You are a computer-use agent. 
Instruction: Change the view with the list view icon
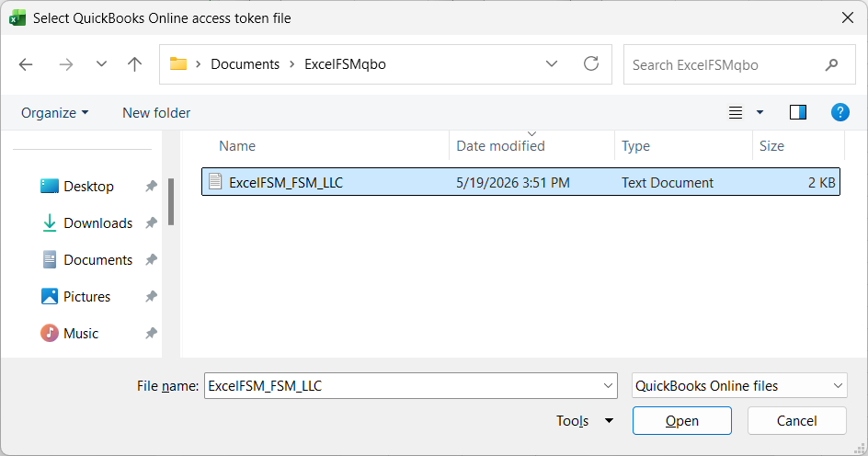736,113
